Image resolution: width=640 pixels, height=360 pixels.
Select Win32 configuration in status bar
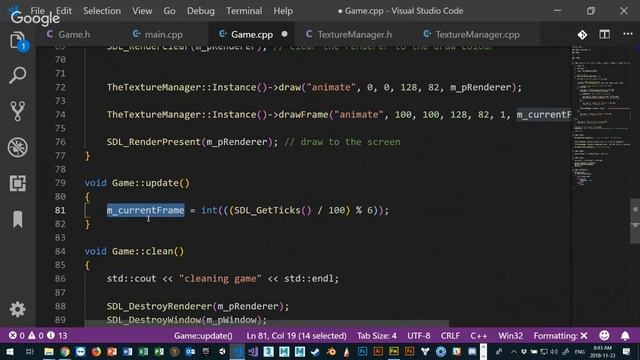[510, 336]
